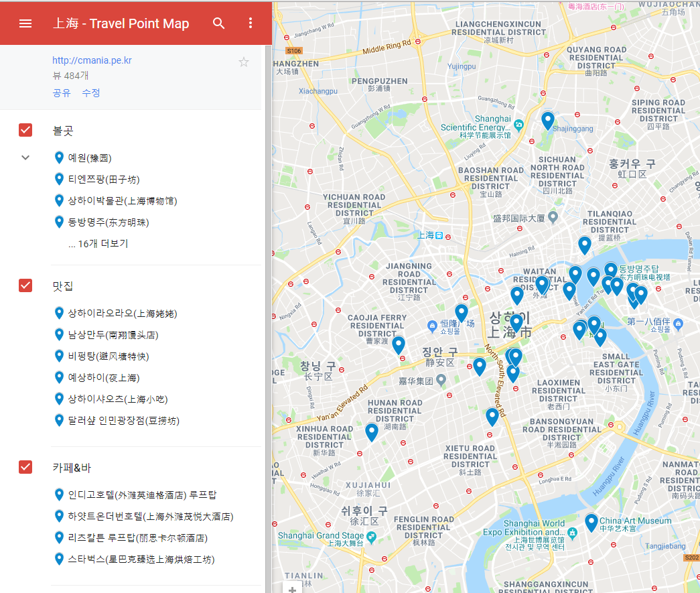Image resolution: width=700 pixels, height=593 pixels.
Task: Uncheck the 맛집 layer checkbox
Action: pyautogui.click(x=25, y=285)
